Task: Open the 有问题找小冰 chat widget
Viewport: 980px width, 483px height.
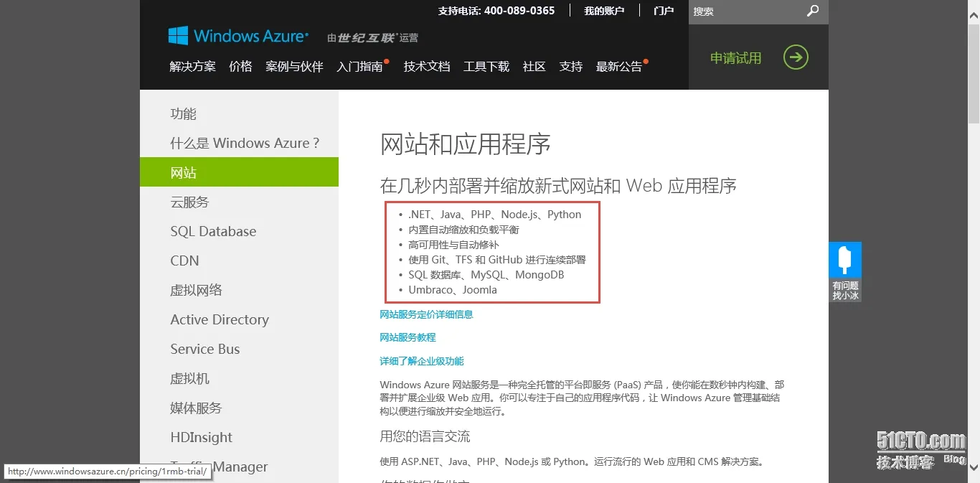Action: point(845,272)
